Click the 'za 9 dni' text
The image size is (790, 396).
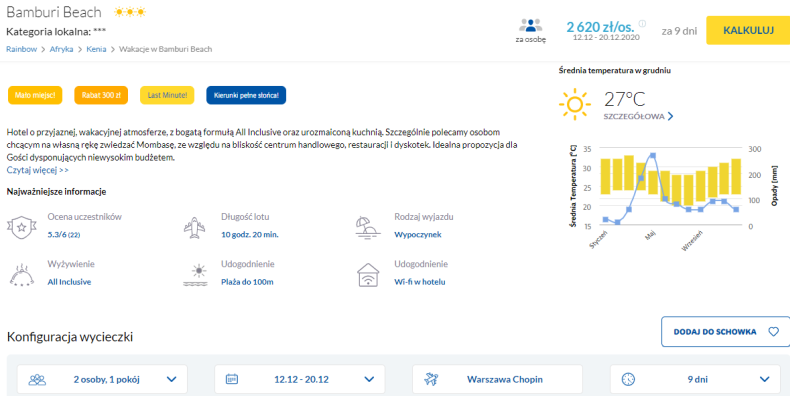[679, 31]
